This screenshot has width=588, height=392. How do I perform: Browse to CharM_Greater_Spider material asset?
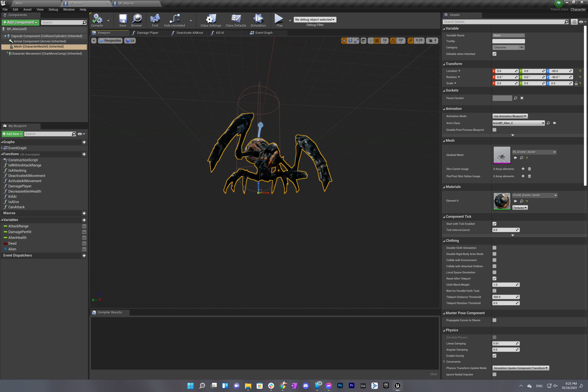click(521, 201)
